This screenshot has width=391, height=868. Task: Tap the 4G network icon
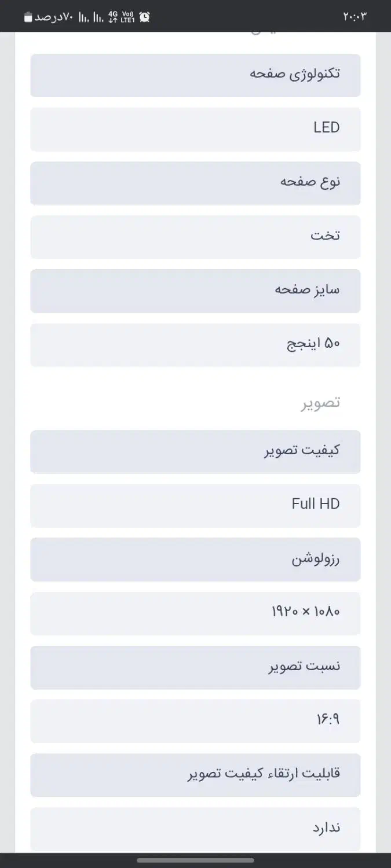[x=113, y=17]
